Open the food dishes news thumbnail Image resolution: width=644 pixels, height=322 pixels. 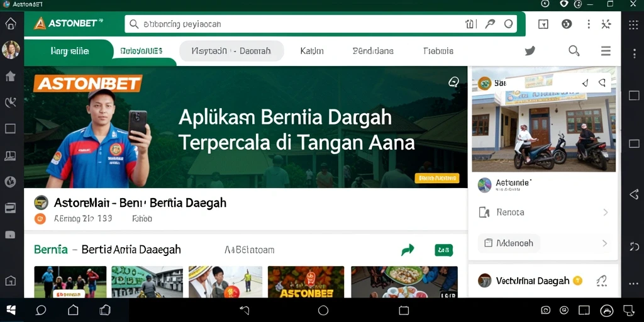[x=404, y=282]
